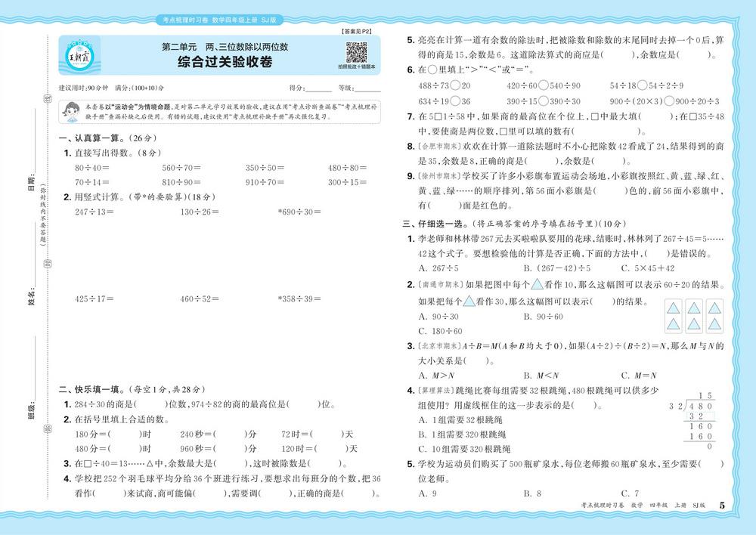Select answer option "B. 8"
Image resolution: width=756 pixels, height=535 pixels.
point(532,493)
